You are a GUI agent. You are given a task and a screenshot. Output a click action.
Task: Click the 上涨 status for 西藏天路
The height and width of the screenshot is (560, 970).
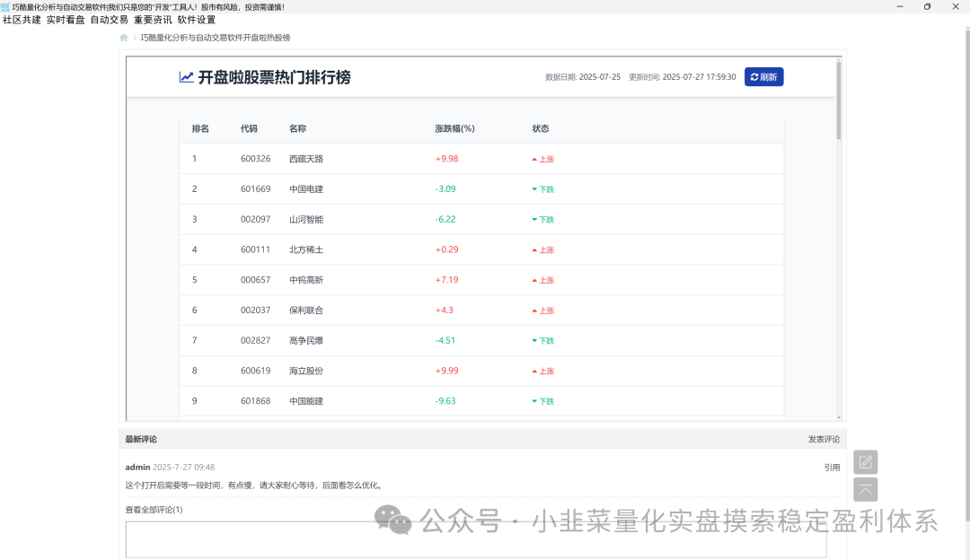click(x=543, y=159)
